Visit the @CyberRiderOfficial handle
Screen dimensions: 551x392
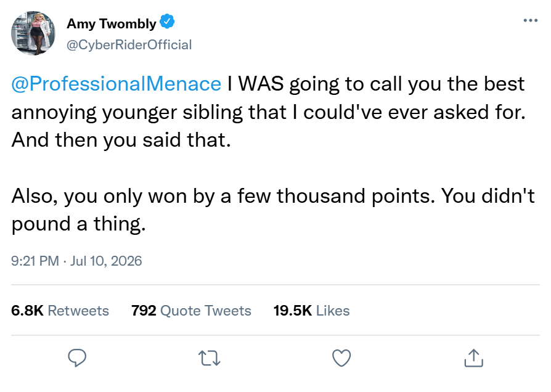point(129,45)
